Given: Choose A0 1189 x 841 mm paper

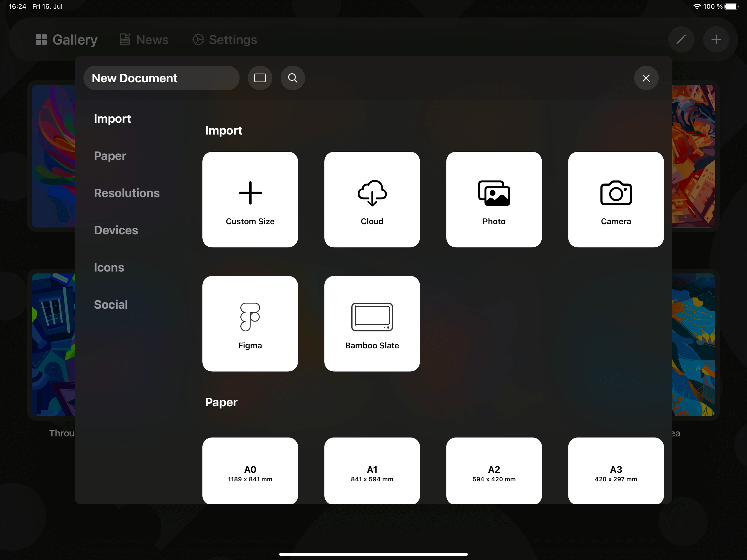Looking at the screenshot, I should pyautogui.click(x=250, y=471).
